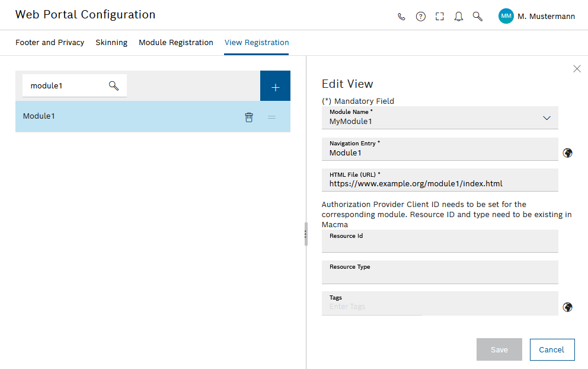Open the Module Registration tab
This screenshot has height=369, width=588.
point(176,42)
